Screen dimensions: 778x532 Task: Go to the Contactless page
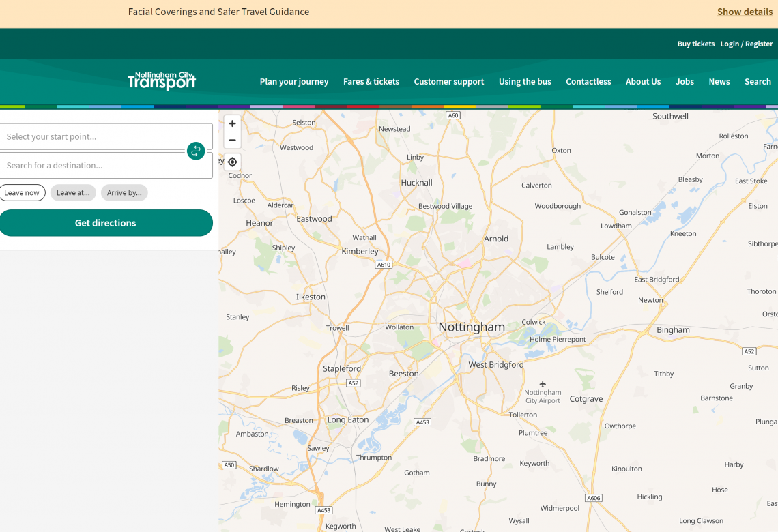tap(588, 82)
